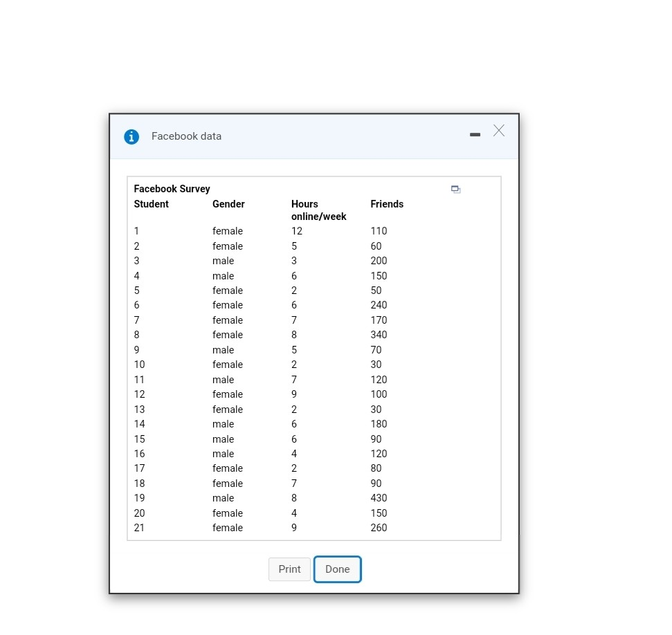Select Friends value 110 for student 1
The width and height of the screenshot is (672, 635).
(379, 231)
